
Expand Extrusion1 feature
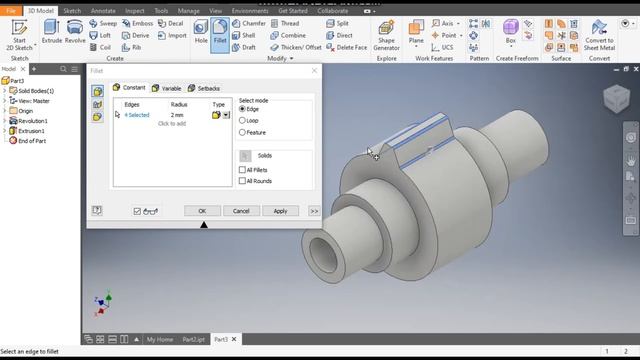(x=4, y=131)
